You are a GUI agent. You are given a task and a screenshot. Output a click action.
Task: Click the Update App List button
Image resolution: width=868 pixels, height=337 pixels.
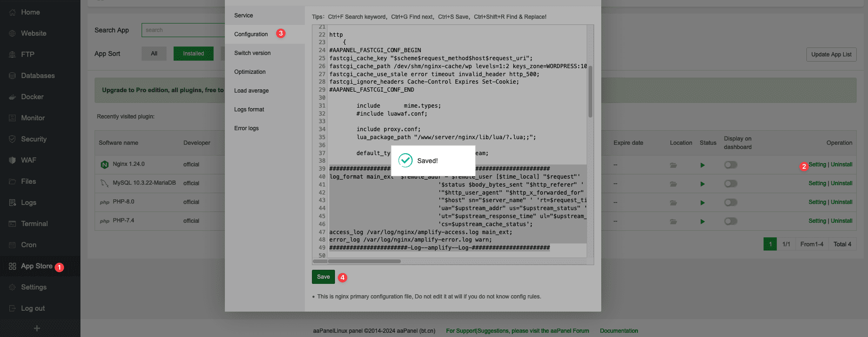pyautogui.click(x=831, y=55)
